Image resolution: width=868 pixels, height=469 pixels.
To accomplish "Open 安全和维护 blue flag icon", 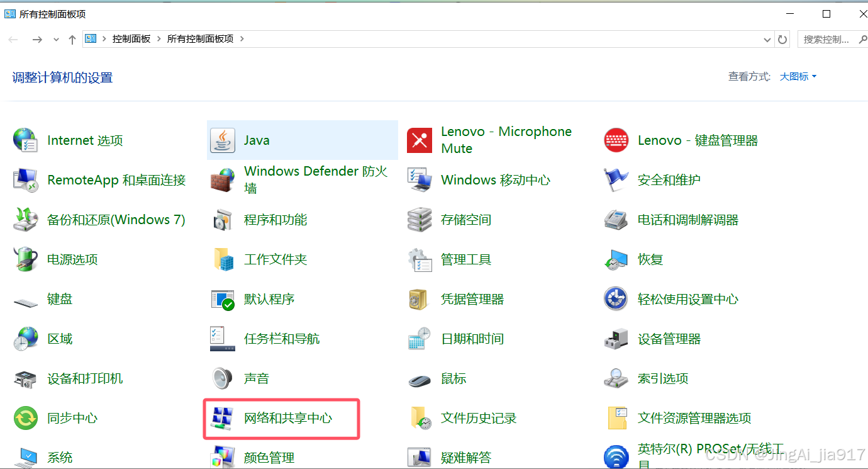I will [x=616, y=180].
